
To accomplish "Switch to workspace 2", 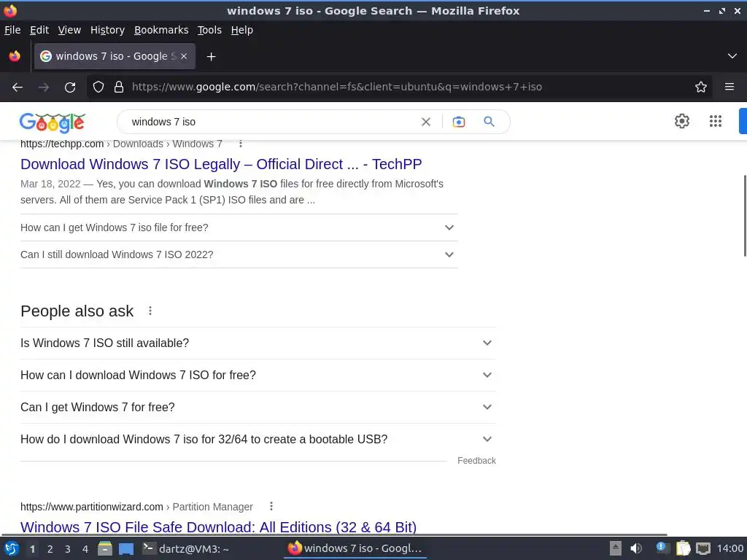I will pos(50,549).
